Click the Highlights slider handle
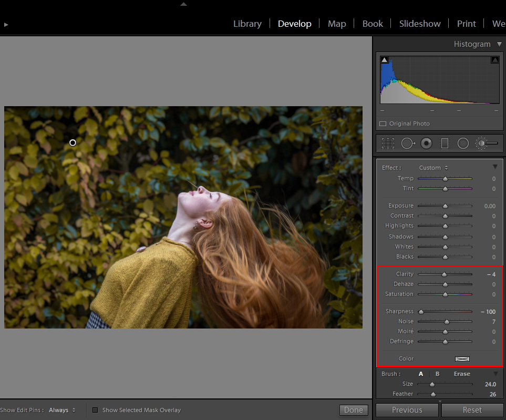This screenshot has height=420, width=506. coord(446,226)
